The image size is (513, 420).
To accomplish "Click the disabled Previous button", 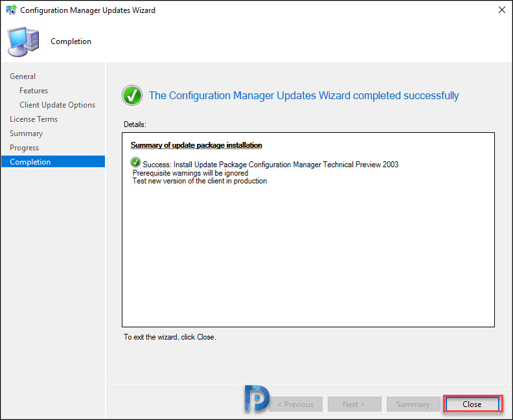I will coord(295,404).
